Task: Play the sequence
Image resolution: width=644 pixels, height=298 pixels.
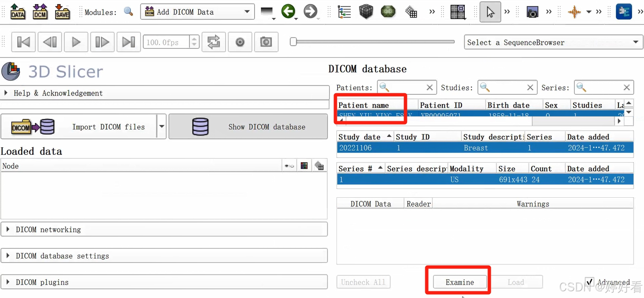Action: click(x=76, y=42)
